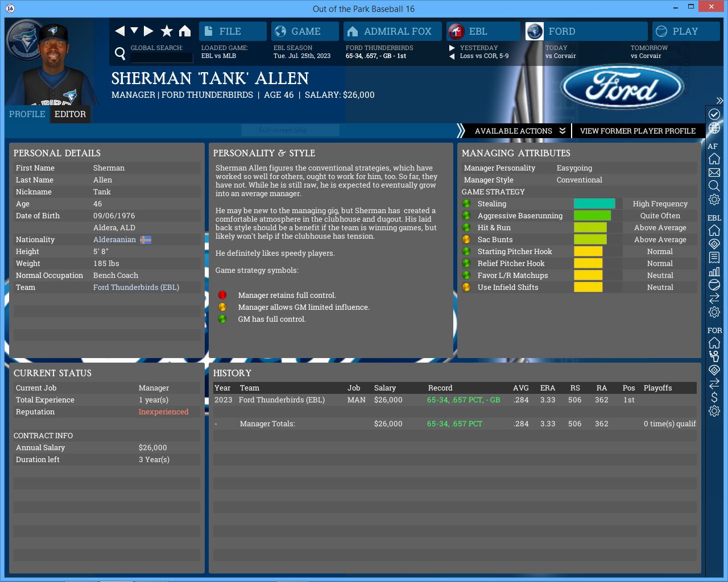Click the AF magnifier search icon
Viewport: 728px width, 582px height.
(x=714, y=186)
